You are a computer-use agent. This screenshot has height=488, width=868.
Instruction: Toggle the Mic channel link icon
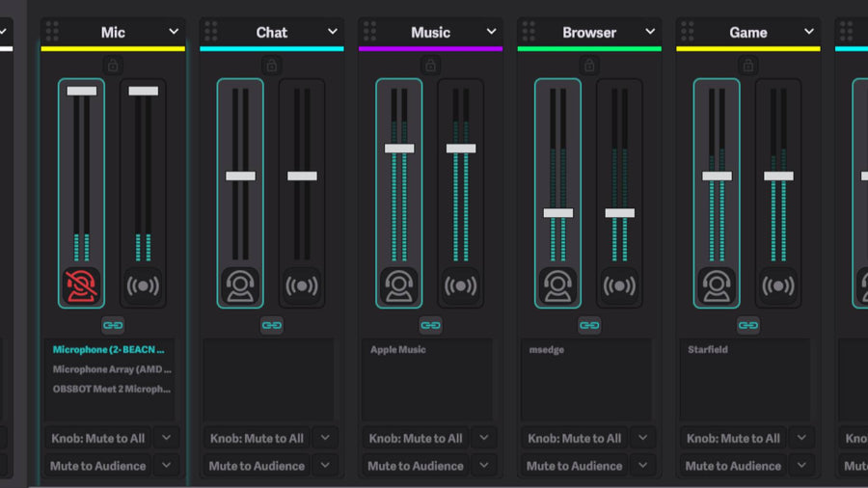coord(113,325)
